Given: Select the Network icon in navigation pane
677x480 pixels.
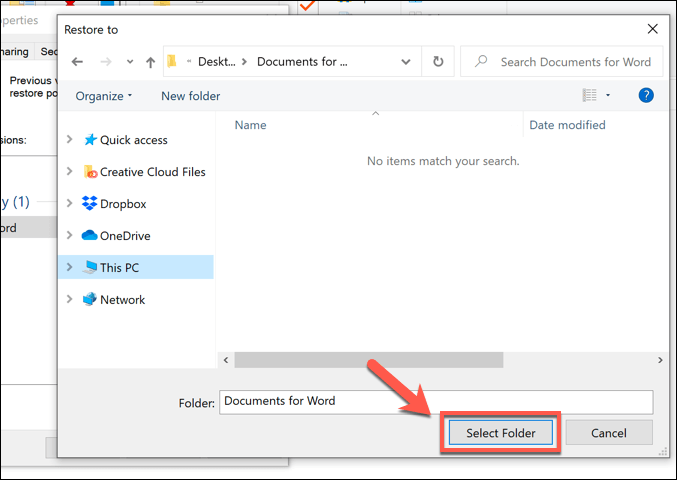Looking at the screenshot, I should point(89,299).
